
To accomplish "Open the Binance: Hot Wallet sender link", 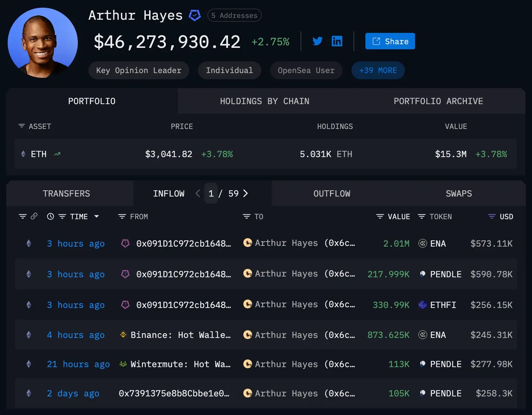I will (x=180, y=335).
